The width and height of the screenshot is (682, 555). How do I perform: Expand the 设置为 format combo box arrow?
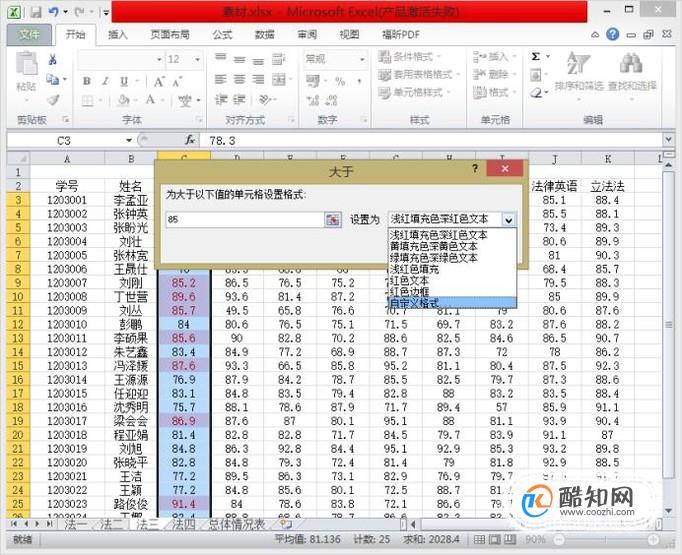[x=508, y=220]
